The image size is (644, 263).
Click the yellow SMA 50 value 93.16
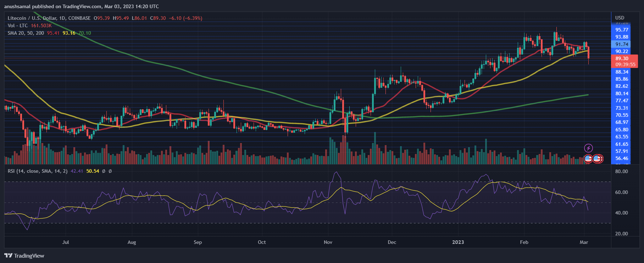pos(69,33)
